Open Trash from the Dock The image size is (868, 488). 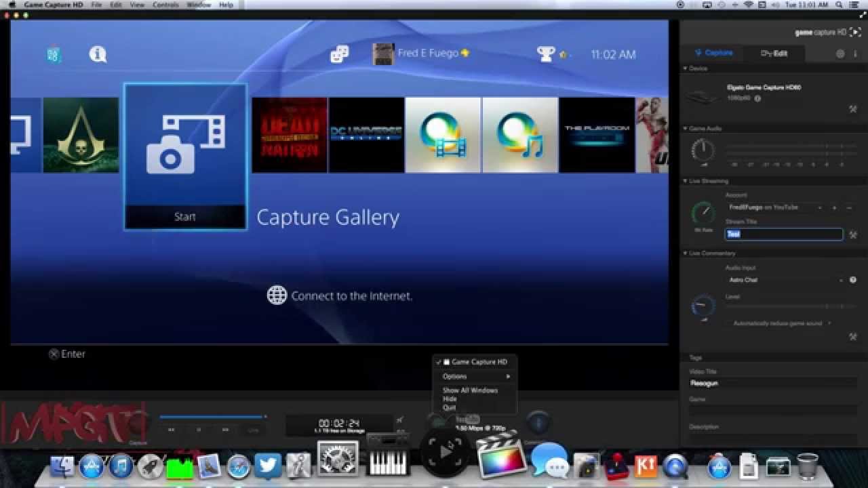coord(807,466)
